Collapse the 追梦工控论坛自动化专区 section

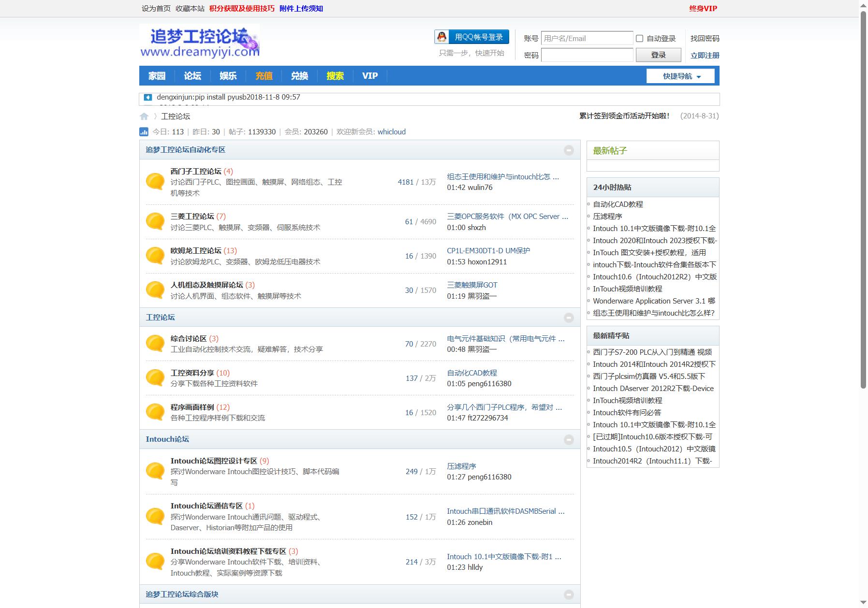569,150
